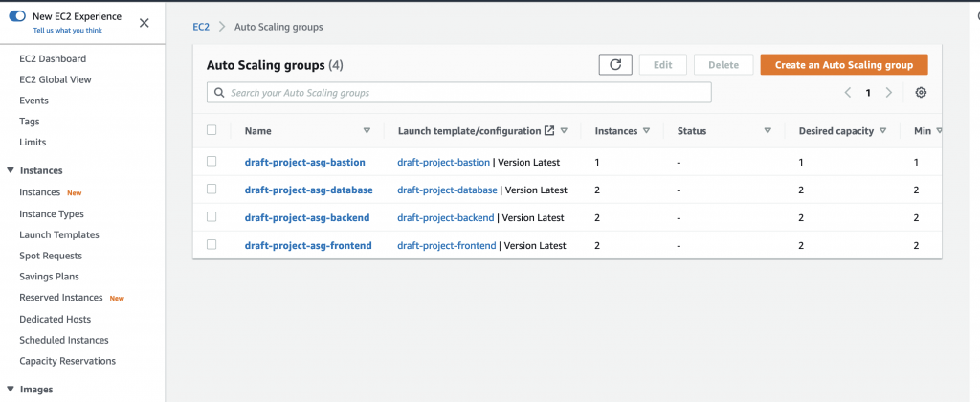980x402 pixels.
Task: Open draft-project-asg-backend group
Action: tap(307, 217)
